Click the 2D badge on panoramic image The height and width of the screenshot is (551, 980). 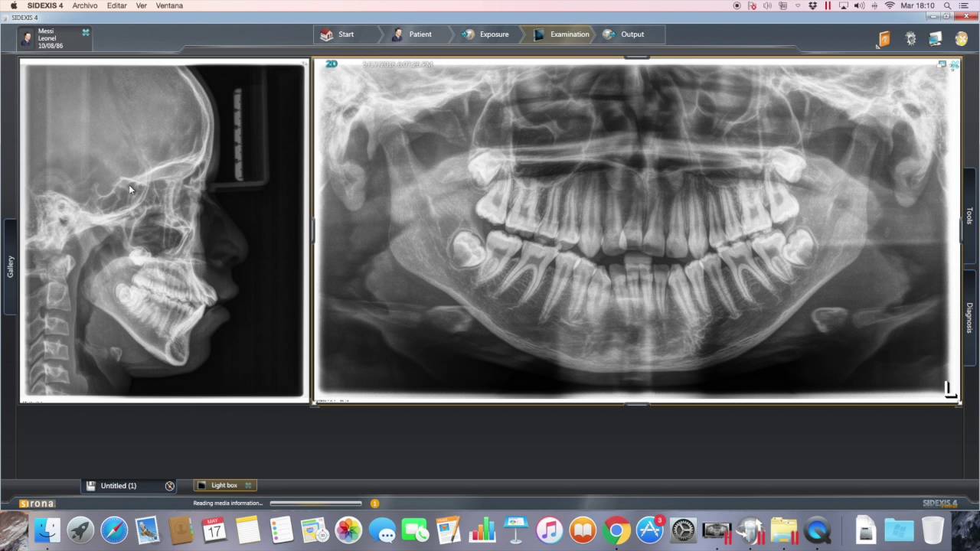point(332,64)
